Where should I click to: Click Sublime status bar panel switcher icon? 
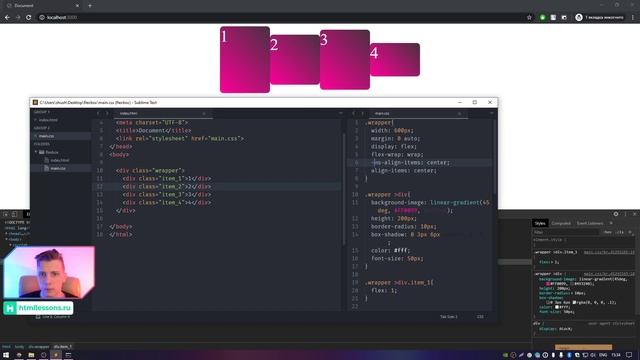click(x=38, y=317)
